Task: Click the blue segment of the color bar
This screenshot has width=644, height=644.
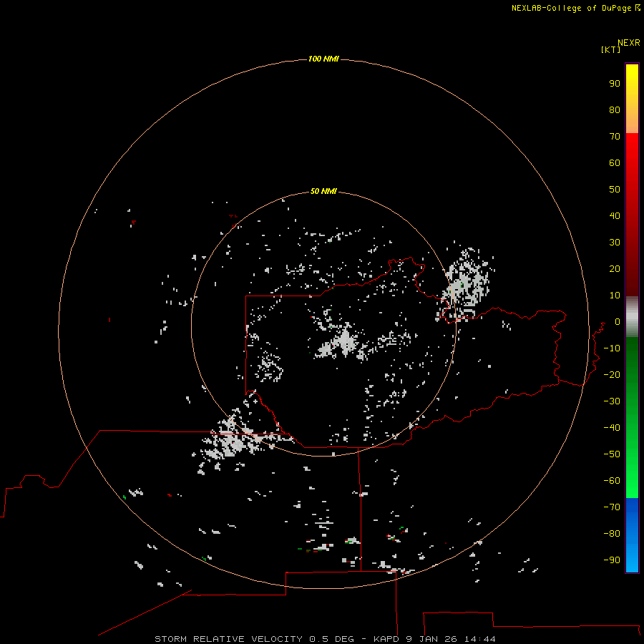Action: click(632, 535)
